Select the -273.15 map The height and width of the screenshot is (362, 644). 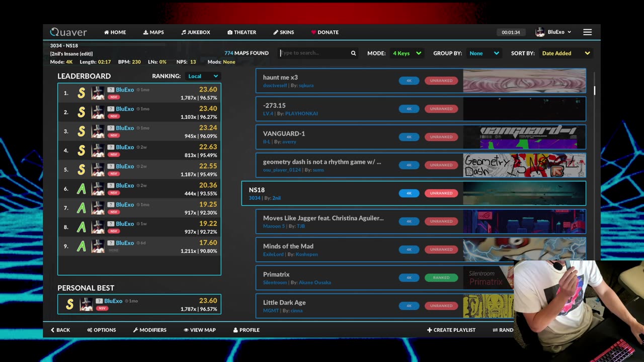pos(421,109)
